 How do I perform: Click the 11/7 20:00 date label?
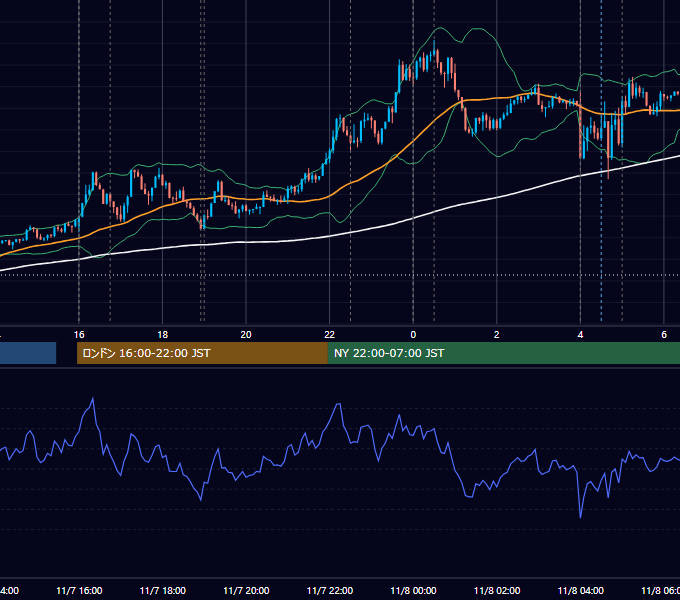[246, 590]
